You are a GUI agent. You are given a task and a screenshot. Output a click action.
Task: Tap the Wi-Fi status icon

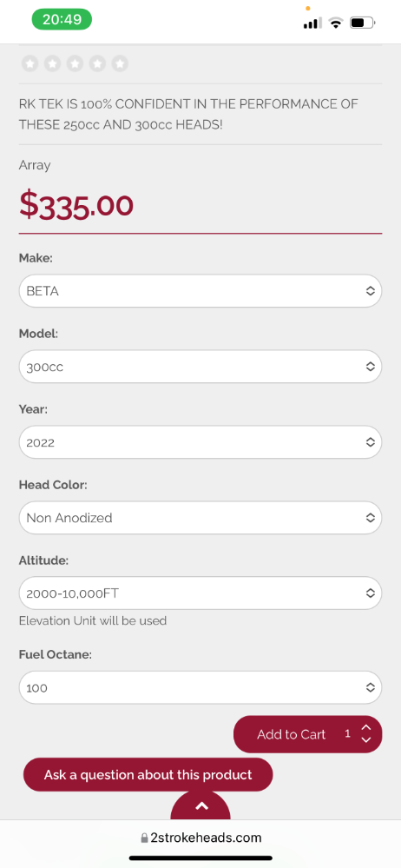[335, 23]
